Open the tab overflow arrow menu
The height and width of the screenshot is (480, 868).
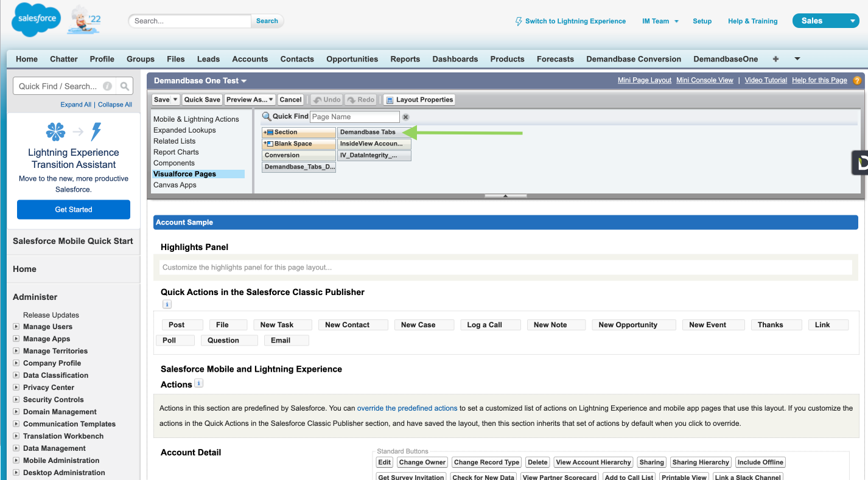click(797, 59)
